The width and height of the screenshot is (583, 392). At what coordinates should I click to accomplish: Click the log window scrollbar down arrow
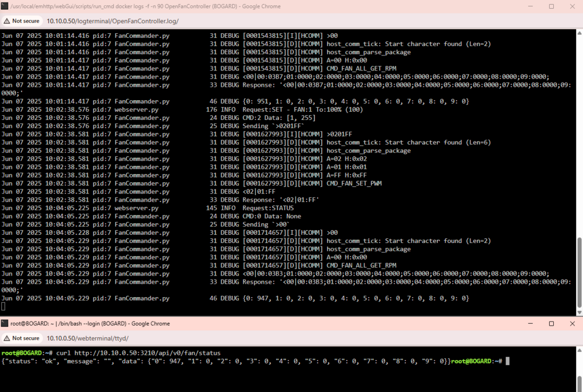click(580, 313)
